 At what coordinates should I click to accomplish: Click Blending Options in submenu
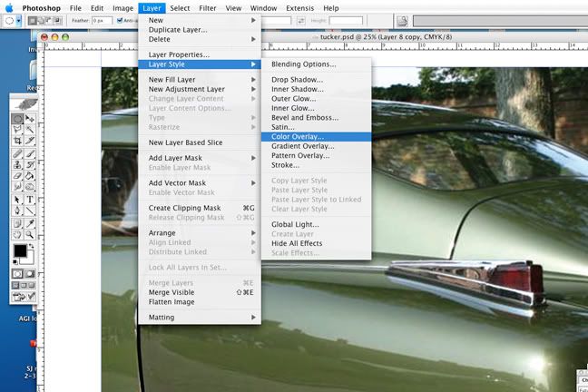pyautogui.click(x=316, y=64)
